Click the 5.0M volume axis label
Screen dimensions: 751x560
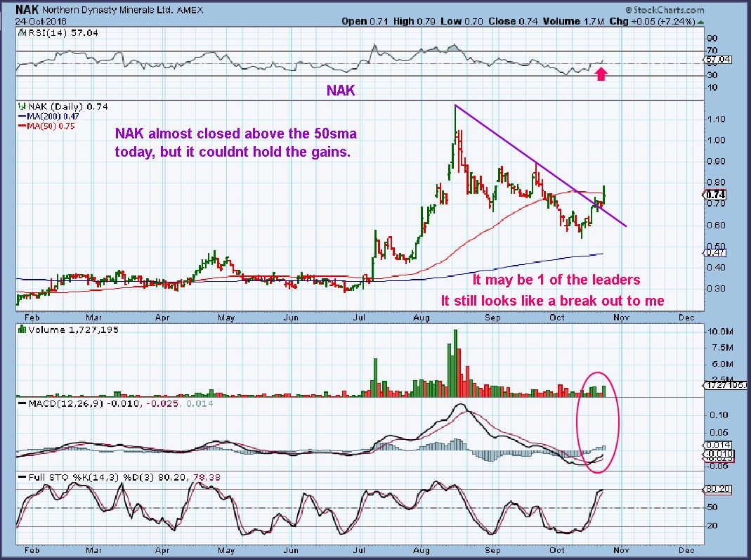(x=723, y=364)
